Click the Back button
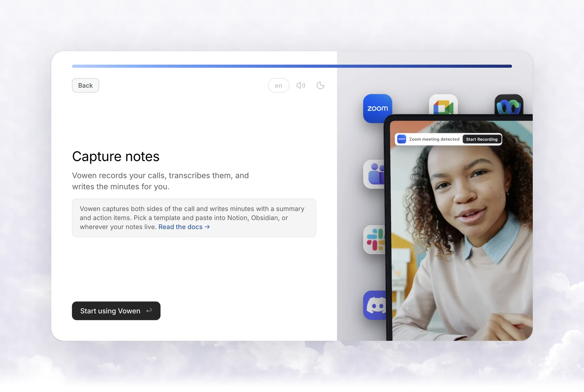The image size is (584, 392). point(85,85)
